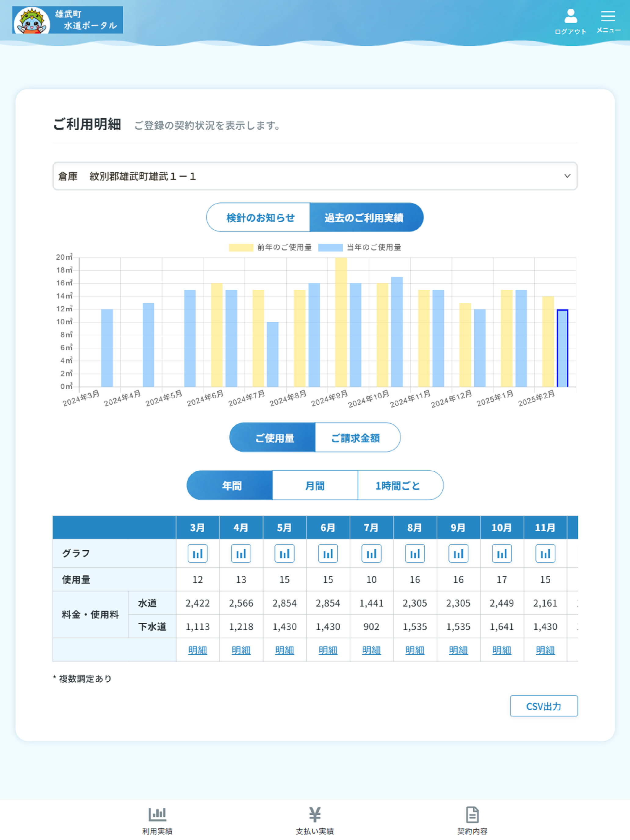Expand the contract address dropdown
Screen dimensions: 630x840
pyautogui.click(x=315, y=176)
